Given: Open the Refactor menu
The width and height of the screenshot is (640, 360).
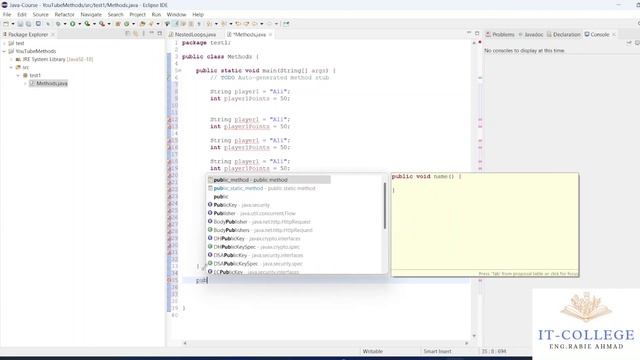Looking at the screenshot, I should (x=64, y=14).
